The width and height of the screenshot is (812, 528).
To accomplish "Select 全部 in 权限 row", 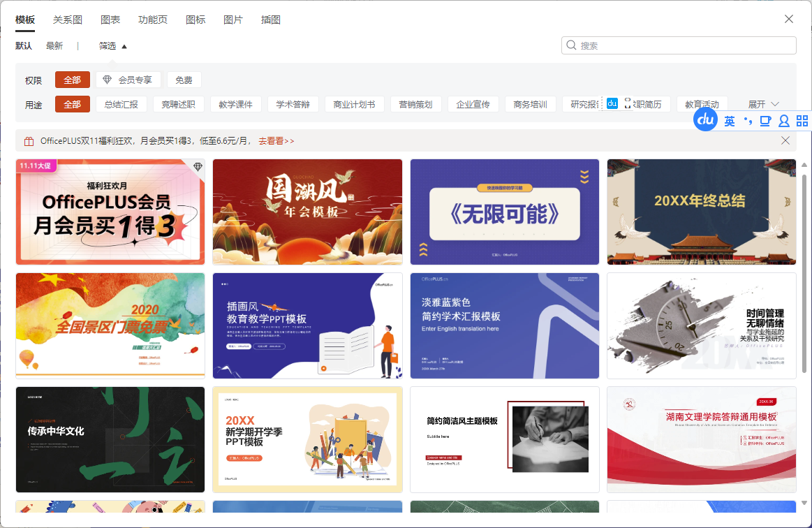I will [73, 80].
